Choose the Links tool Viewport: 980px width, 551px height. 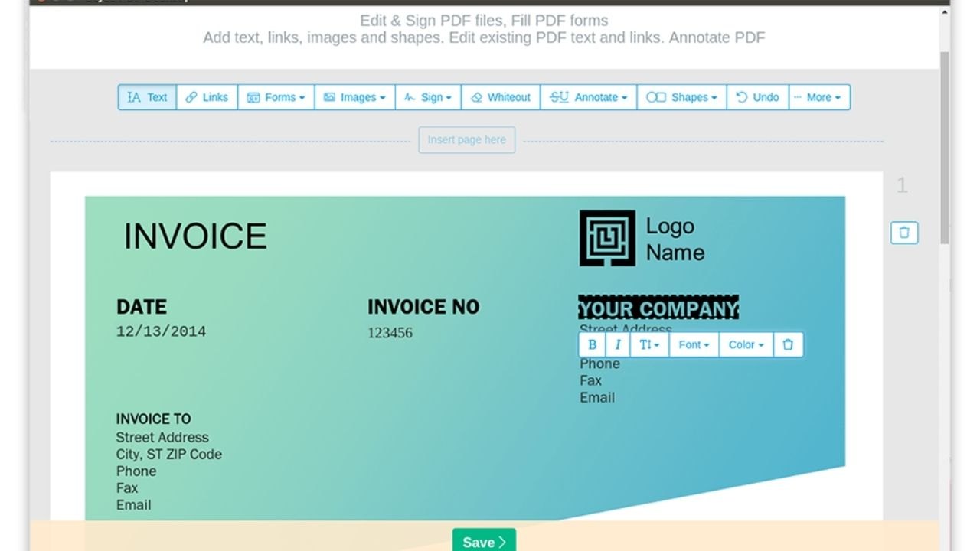pos(207,97)
